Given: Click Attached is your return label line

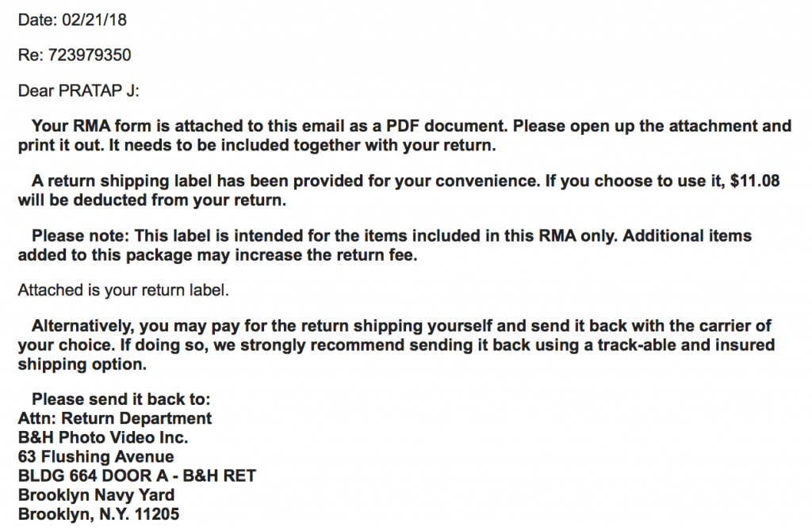Looking at the screenshot, I should click(x=123, y=290).
